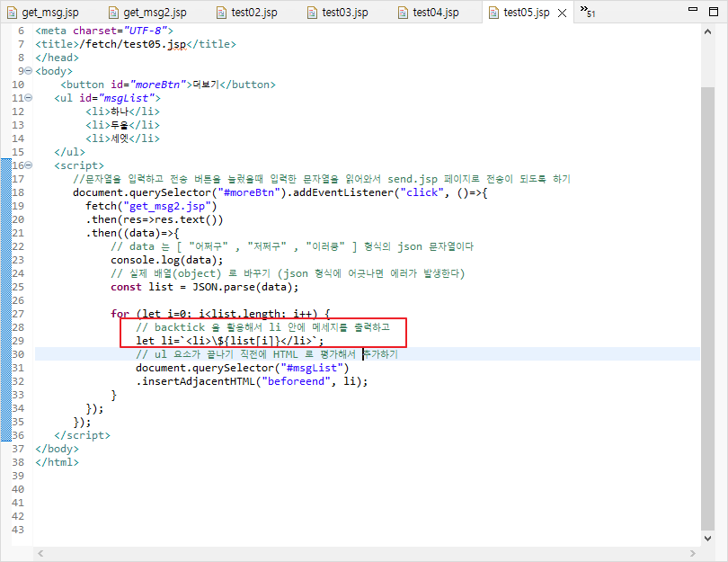Click the test03.jsp file icon
Image resolution: width=728 pixels, height=562 pixels.
point(313,13)
